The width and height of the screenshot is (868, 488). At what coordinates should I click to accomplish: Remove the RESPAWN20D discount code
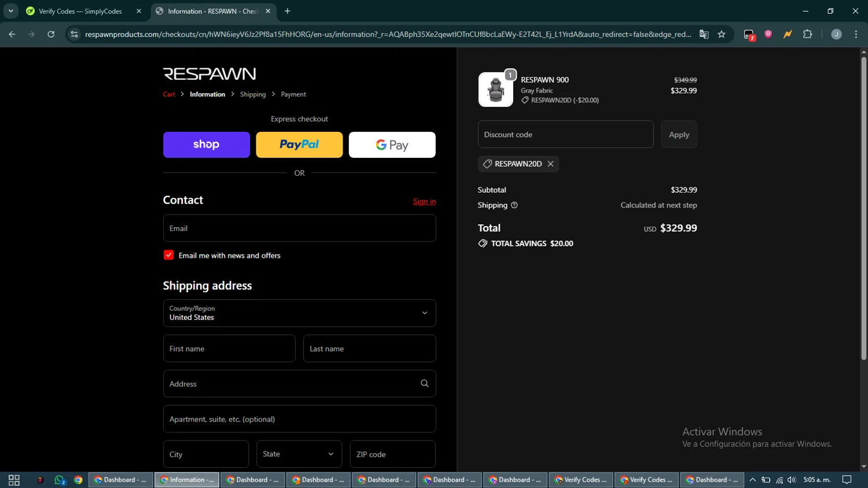551,164
